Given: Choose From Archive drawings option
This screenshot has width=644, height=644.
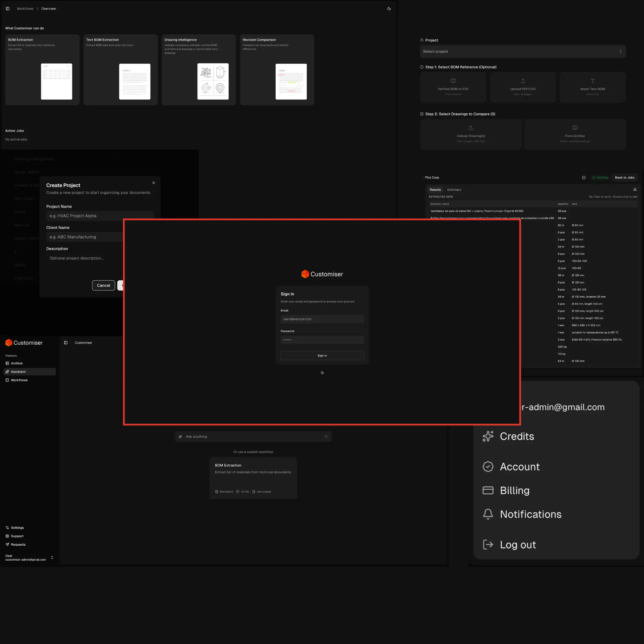Looking at the screenshot, I should (575, 134).
